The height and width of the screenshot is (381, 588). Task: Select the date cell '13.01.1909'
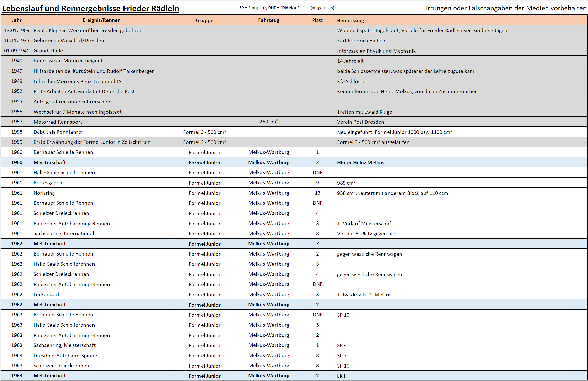click(x=17, y=30)
